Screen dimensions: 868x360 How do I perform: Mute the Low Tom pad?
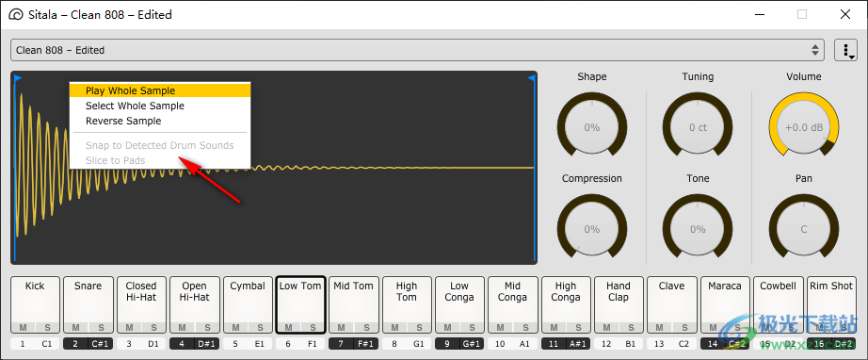pos(288,327)
